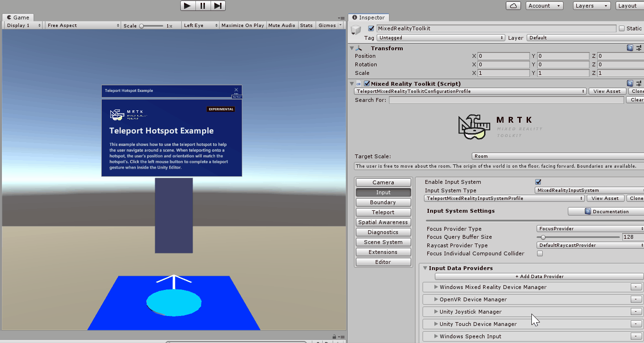Open Unity Collaborate via the cloud icon
644x343 pixels.
514,6
